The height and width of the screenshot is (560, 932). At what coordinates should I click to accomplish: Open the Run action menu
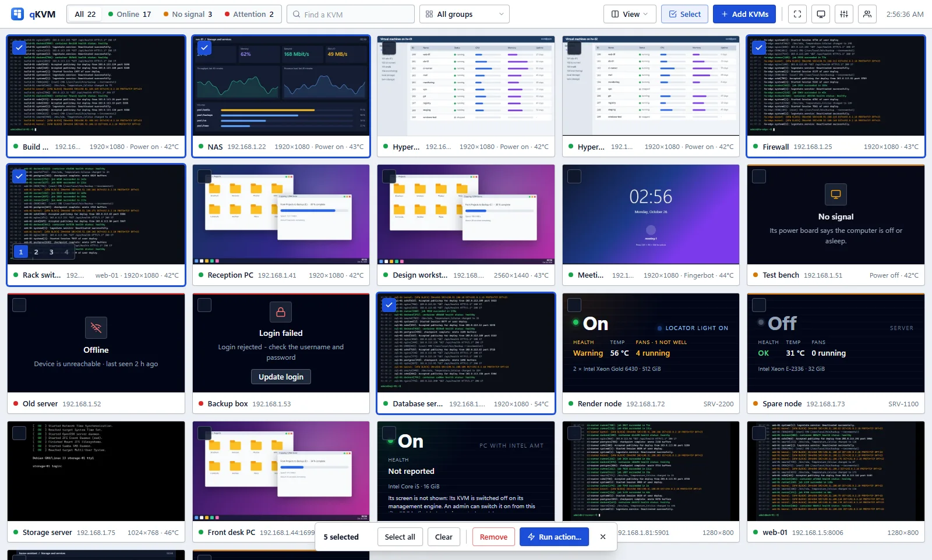click(x=554, y=537)
